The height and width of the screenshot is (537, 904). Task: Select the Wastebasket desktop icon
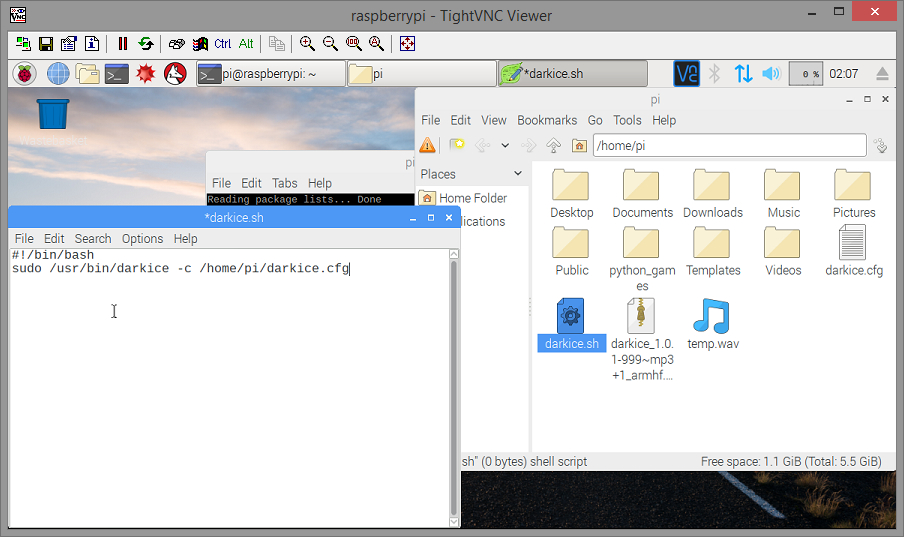53,122
